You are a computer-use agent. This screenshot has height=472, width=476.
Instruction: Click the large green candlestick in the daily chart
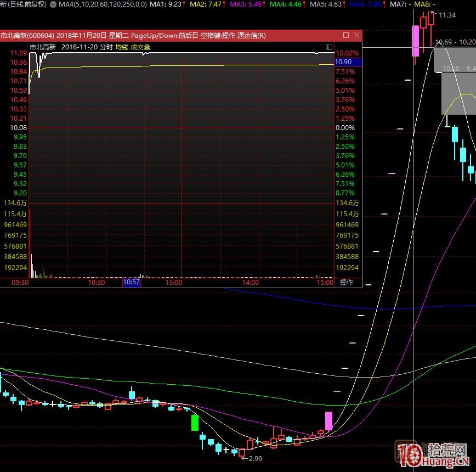194,423
